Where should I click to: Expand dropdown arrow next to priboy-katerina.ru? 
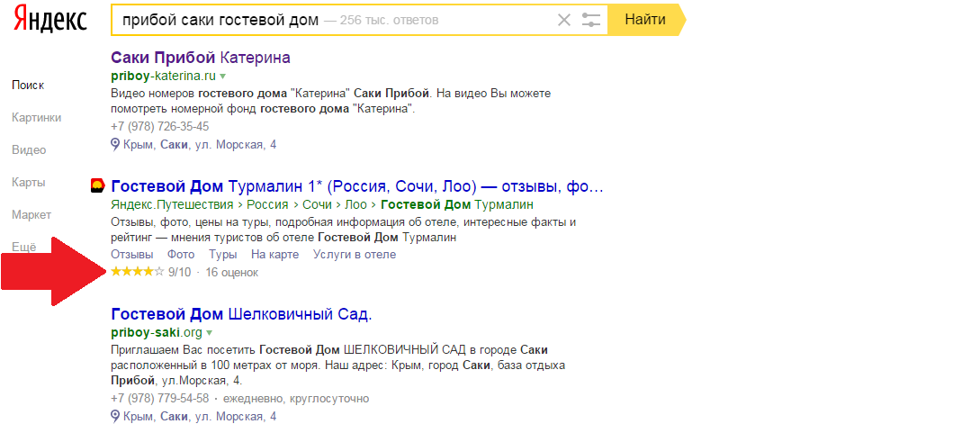[222, 77]
